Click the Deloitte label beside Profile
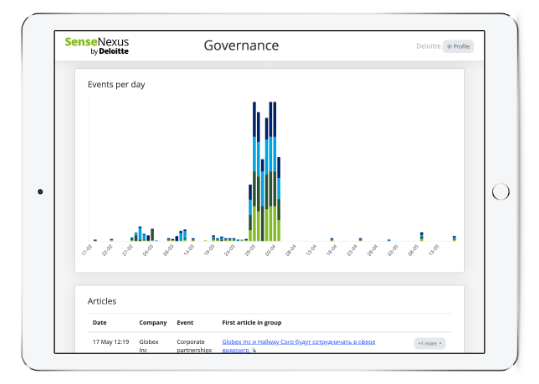Image resolution: width=539 pixels, height=384 pixels. pos(428,46)
